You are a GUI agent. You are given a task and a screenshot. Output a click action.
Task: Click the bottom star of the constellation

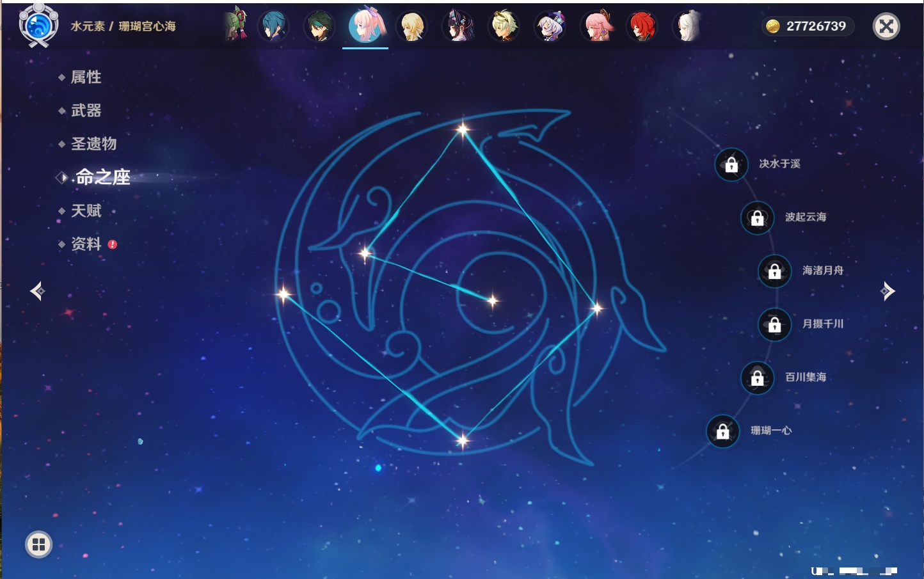tap(462, 440)
